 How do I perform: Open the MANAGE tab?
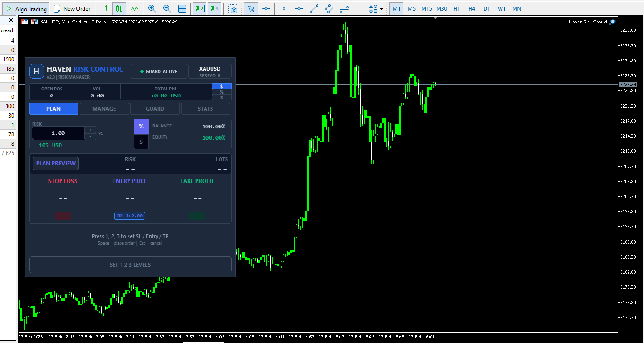pos(104,109)
